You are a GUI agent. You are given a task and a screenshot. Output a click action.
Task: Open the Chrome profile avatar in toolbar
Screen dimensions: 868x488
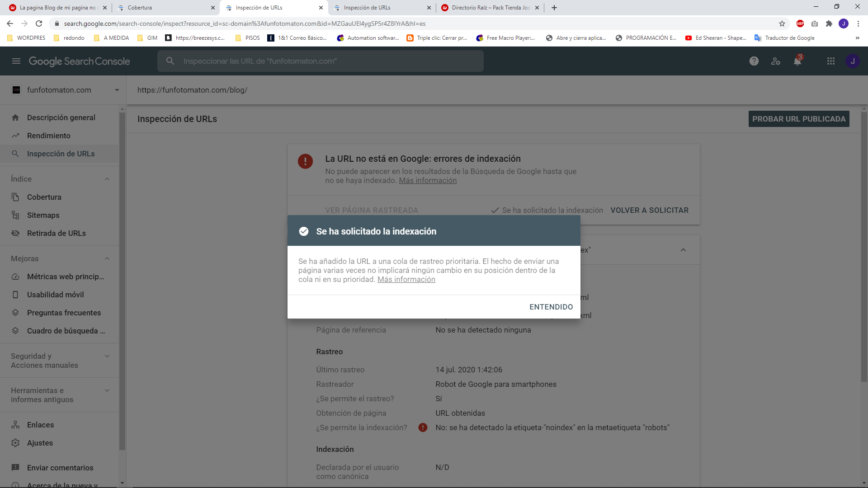(x=843, y=23)
